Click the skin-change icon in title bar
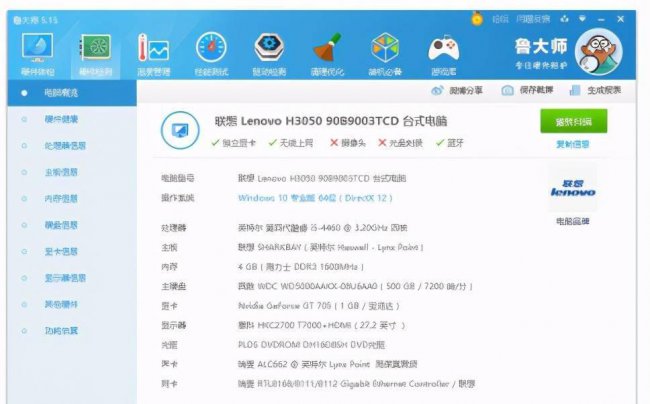This screenshot has width=650, height=404. click(x=565, y=19)
